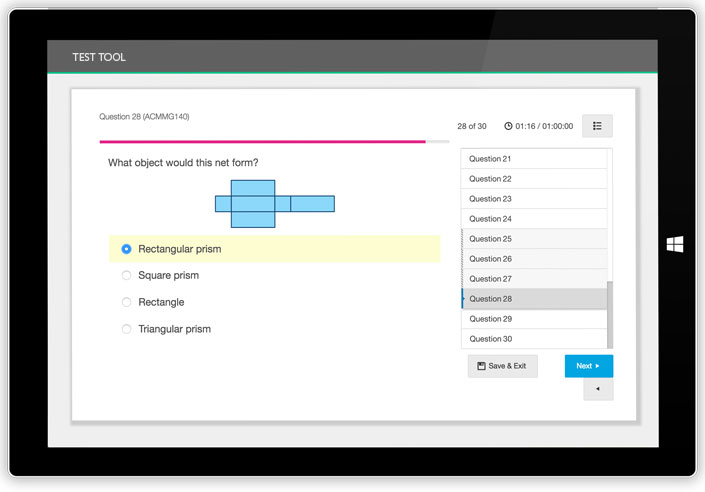
Task: Click the Windows logo on the tablet bezel
Action: click(674, 244)
